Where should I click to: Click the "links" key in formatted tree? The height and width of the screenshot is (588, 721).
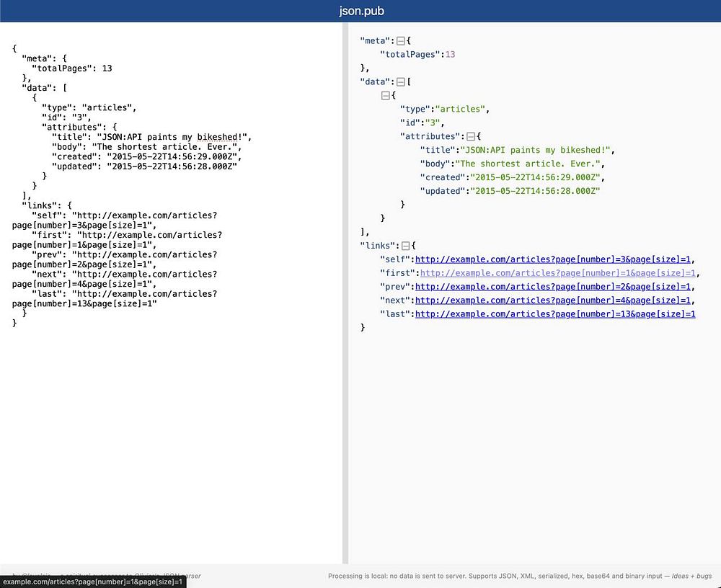pos(378,246)
